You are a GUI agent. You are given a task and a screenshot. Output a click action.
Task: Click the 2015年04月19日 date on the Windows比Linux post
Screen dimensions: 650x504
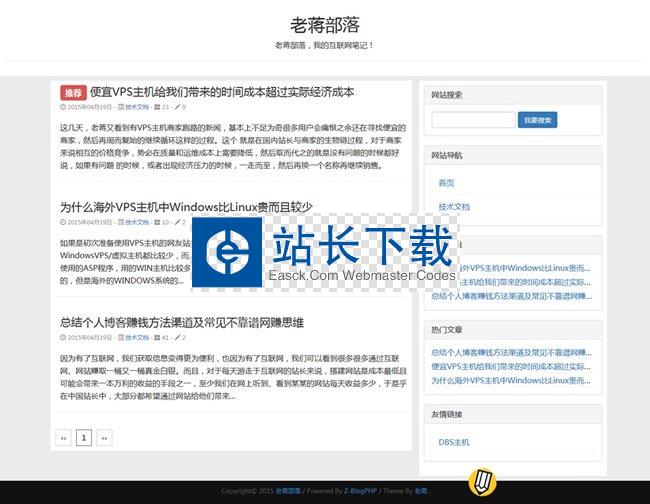(x=90, y=222)
